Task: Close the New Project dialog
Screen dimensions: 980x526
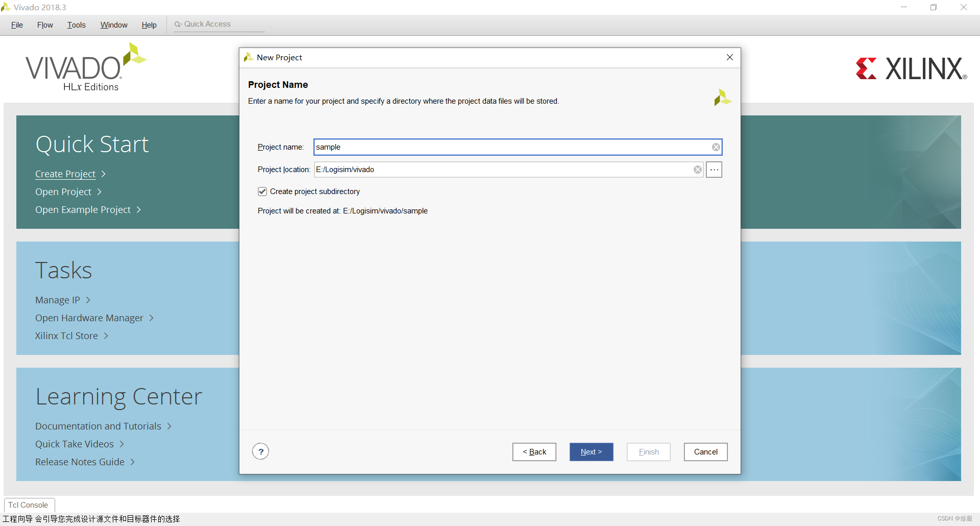Action: click(x=730, y=57)
